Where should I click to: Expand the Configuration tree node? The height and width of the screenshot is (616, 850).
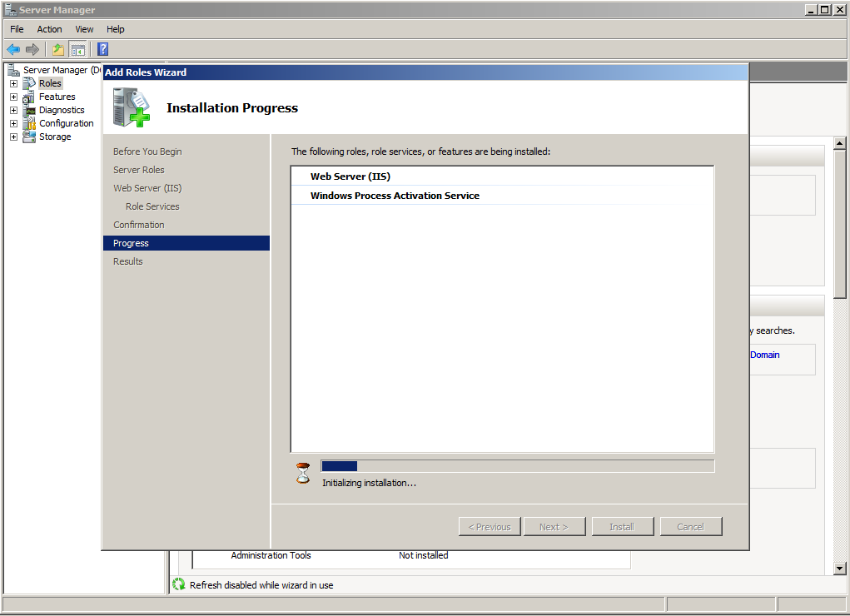13,124
